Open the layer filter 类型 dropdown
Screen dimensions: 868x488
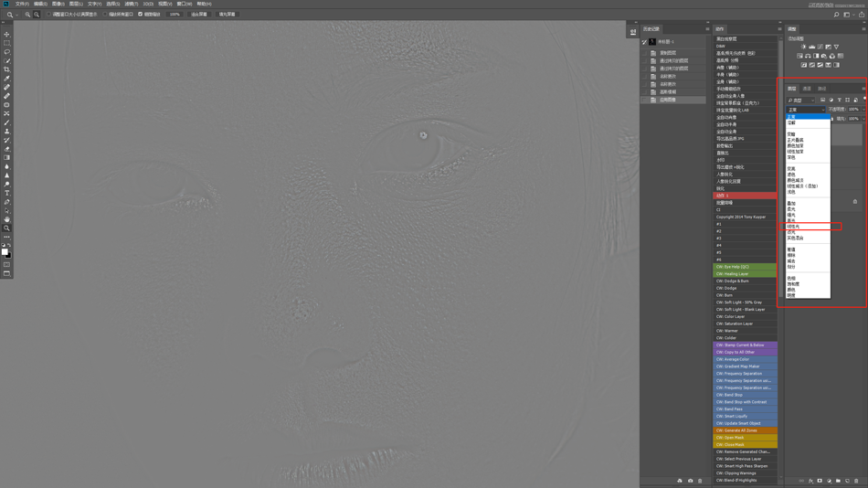click(800, 101)
